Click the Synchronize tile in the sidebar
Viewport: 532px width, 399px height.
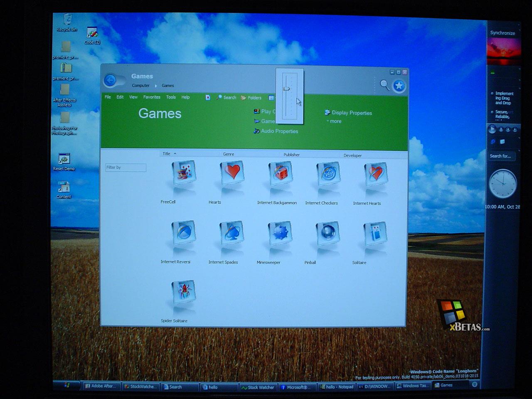[x=502, y=33]
